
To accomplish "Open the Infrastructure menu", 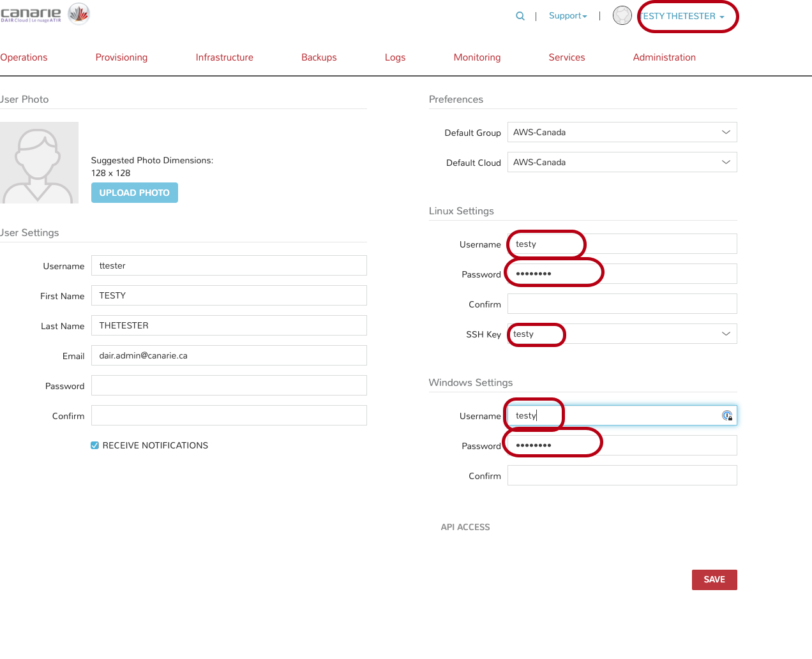I will (224, 57).
